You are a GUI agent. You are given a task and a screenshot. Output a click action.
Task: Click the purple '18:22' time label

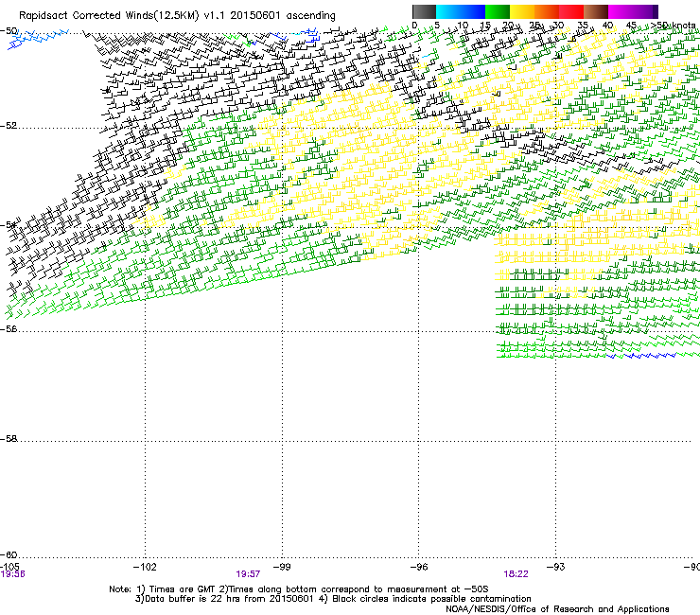(516, 574)
